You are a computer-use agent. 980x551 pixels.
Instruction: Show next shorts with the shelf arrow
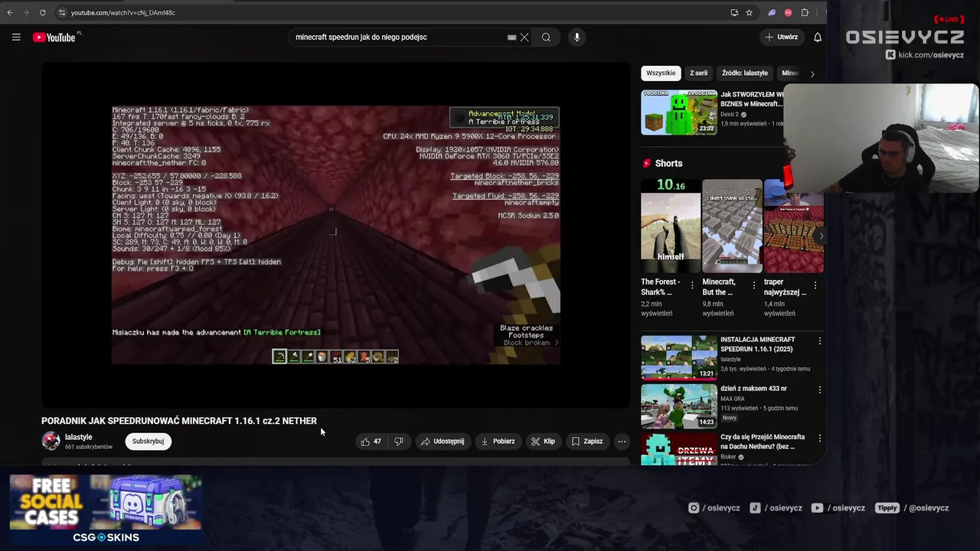click(x=821, y=236)
